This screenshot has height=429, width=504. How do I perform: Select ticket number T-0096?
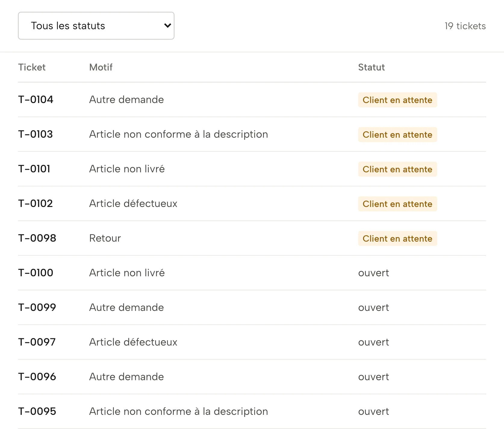click(x=37, y=377)
